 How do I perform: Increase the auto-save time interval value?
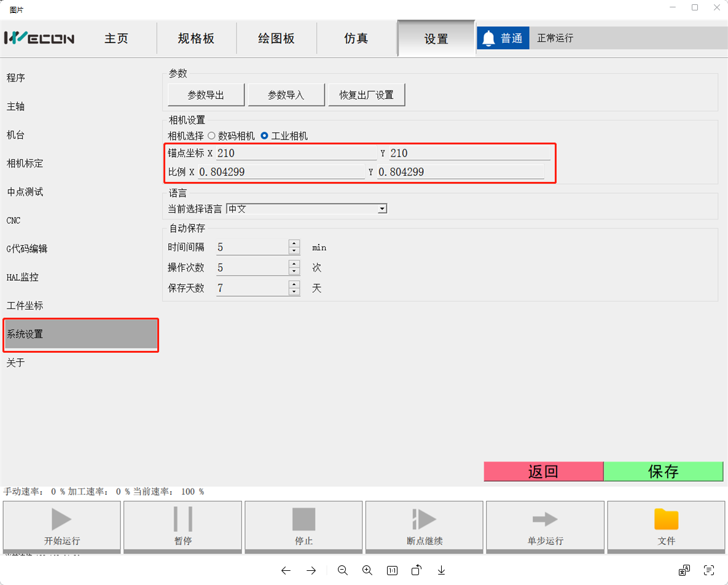click(x=294, y=244)
